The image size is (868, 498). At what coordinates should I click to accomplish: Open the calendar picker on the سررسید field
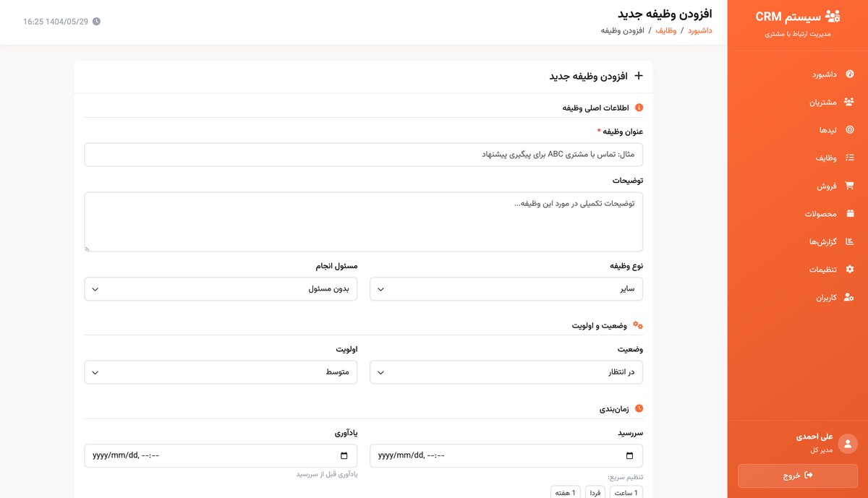point(631,455)
